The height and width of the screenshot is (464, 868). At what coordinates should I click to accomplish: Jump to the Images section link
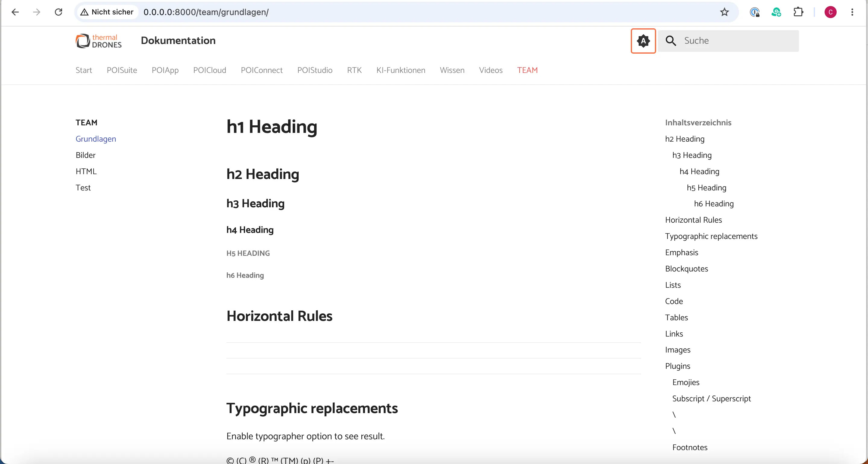pos(678,350)
